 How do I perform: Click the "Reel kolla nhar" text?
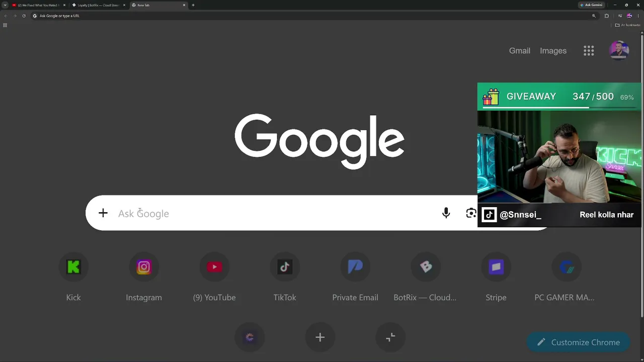coord(607,215)
